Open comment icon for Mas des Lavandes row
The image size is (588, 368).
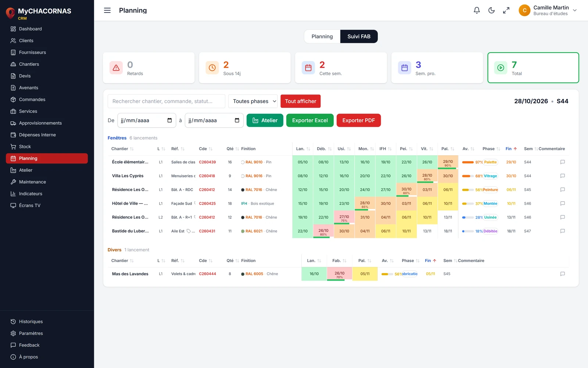[562, 274]
